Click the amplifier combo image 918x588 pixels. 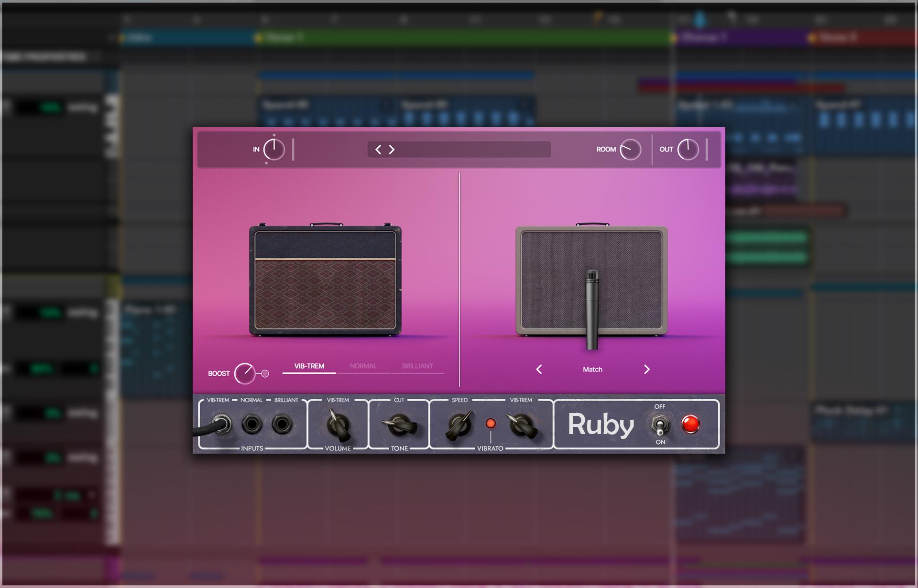pos(325,280)
